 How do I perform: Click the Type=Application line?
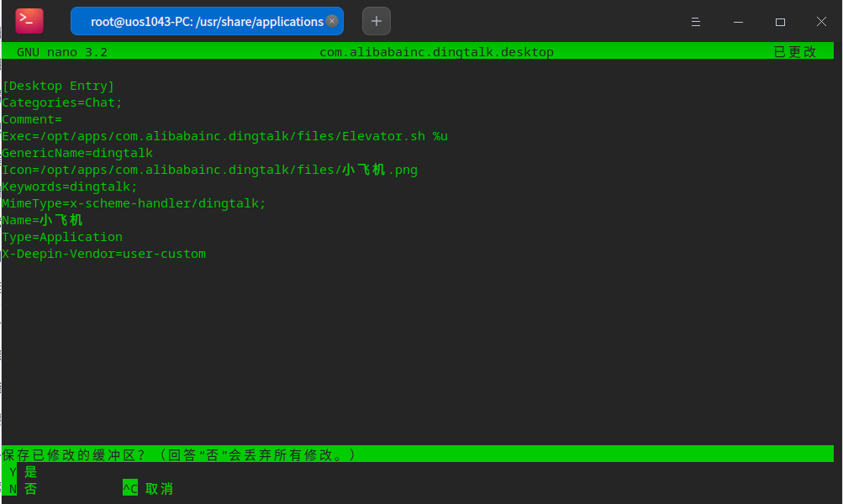(62, 237)
